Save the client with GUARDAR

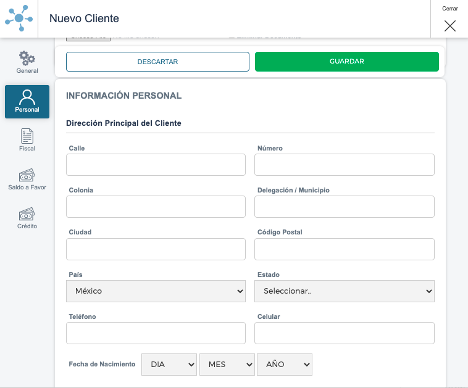[347, 62]
